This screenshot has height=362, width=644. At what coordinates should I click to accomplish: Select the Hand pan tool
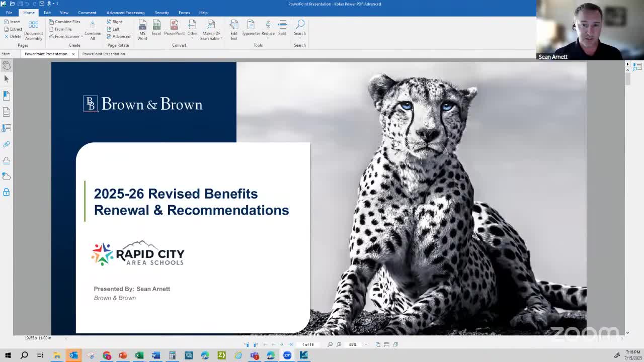pyautogui.click(x=7, y=65)
